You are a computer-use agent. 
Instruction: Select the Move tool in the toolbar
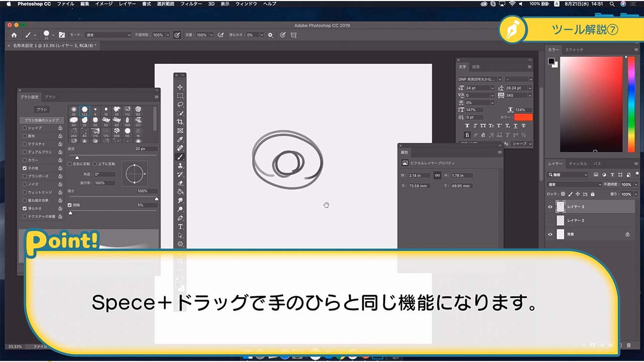180,87
